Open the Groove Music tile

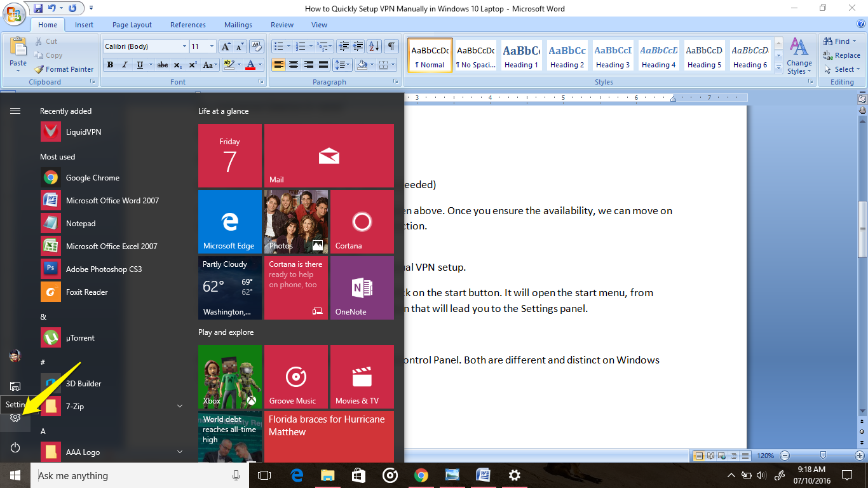click(x=296, y=377)
